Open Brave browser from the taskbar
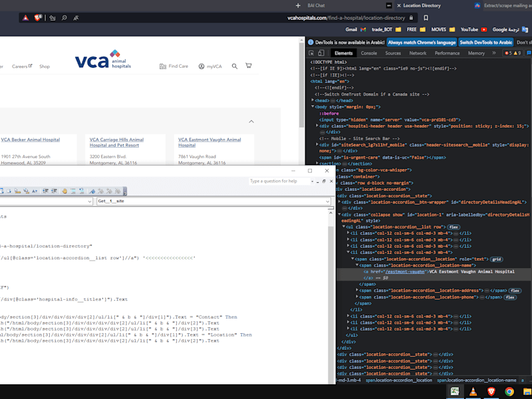 pos(491,392)
